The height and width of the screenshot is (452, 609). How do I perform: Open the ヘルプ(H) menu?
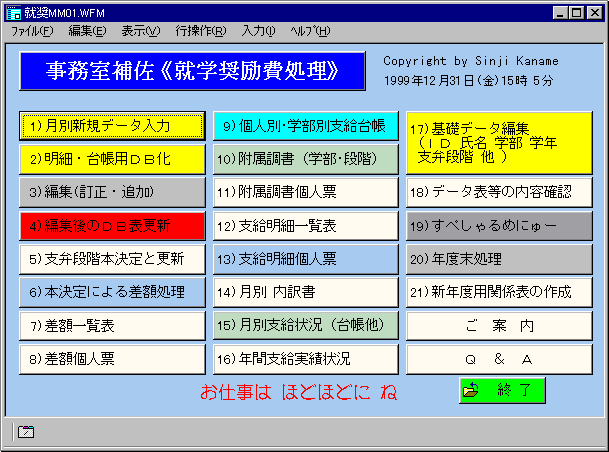(x=310, y=31)
